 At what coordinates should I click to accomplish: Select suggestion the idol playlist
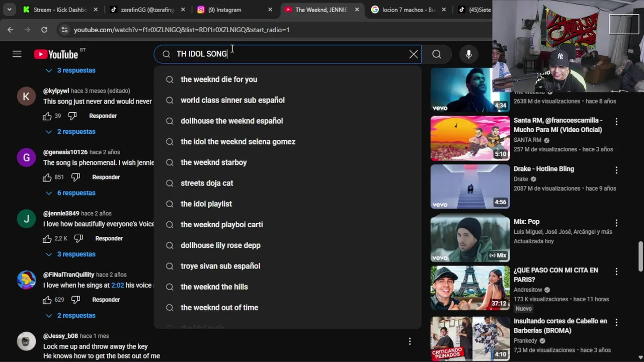(x=288, y=204)
